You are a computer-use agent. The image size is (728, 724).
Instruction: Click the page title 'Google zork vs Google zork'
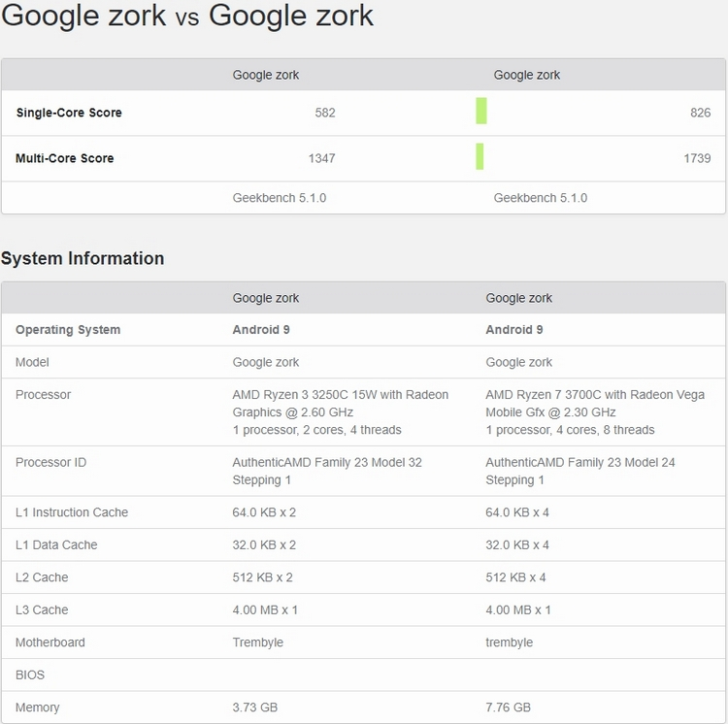(188, 16)
